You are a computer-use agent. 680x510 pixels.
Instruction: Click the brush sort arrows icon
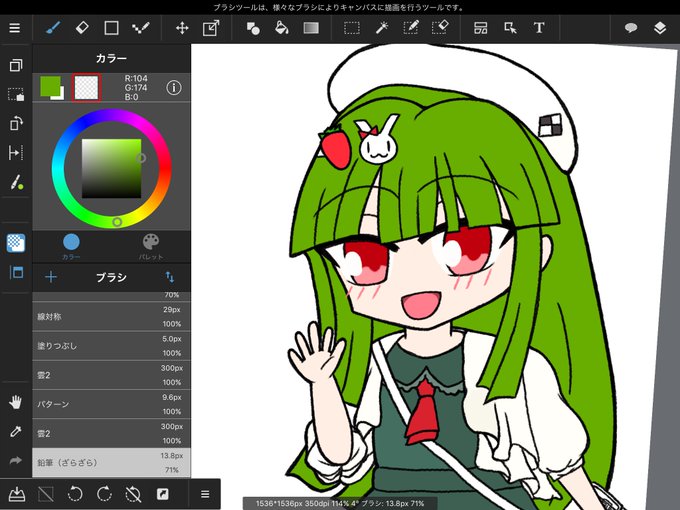(x=170, y=277)
